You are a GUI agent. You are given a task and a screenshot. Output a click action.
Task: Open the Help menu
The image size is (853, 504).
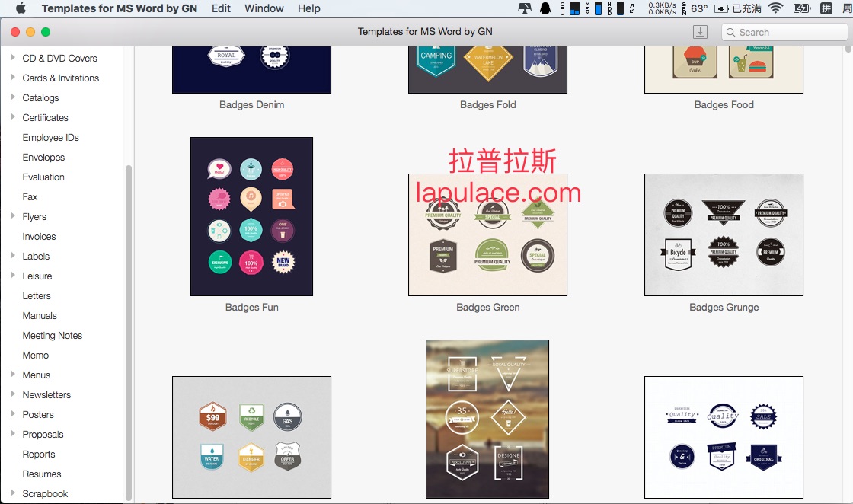[x=309, y=8]
